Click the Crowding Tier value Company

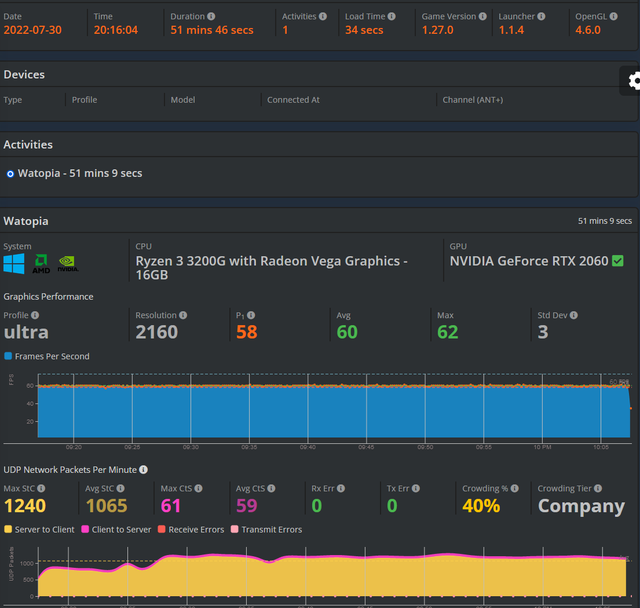point(581,506)
